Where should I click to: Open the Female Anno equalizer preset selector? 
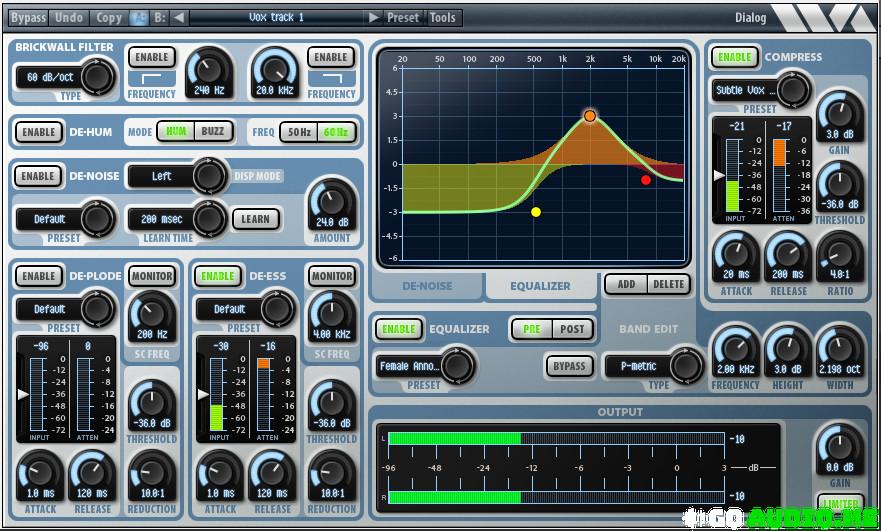click(425, 366)
